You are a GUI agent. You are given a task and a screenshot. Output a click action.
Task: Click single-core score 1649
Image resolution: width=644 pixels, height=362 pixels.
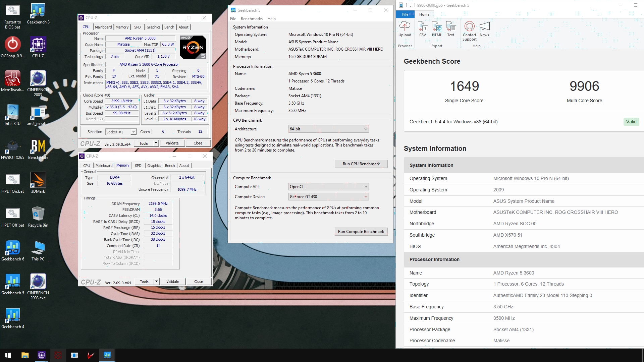click(464, 86)
